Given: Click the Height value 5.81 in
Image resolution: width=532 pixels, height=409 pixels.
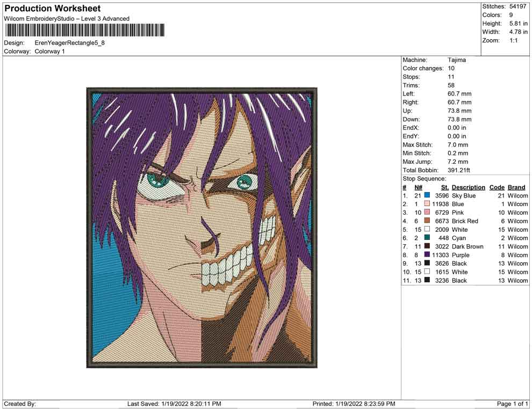Looking at the screenshot, I should pyautogui.click(x=519, y=24).
